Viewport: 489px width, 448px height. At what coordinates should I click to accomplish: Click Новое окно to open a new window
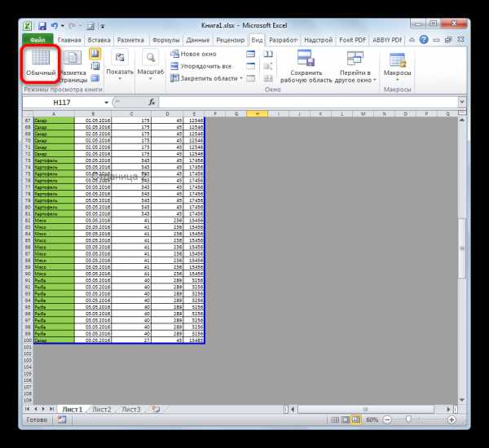(x=193, y=54)
